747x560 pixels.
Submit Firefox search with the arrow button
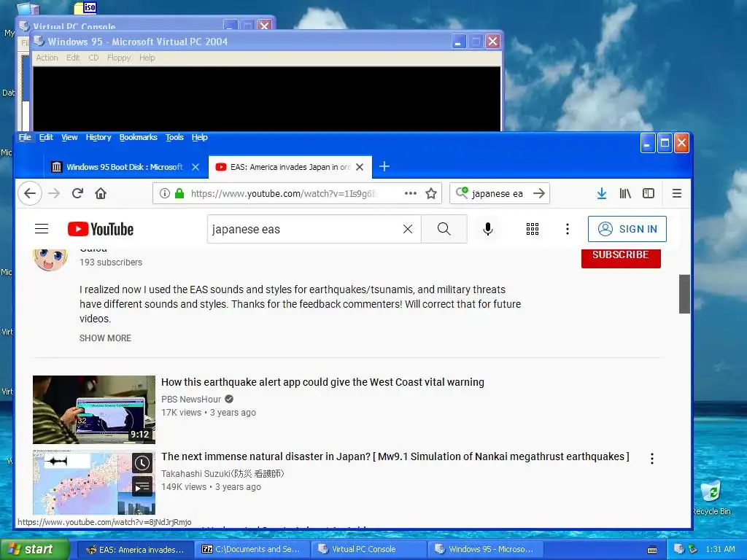point(539,193)
